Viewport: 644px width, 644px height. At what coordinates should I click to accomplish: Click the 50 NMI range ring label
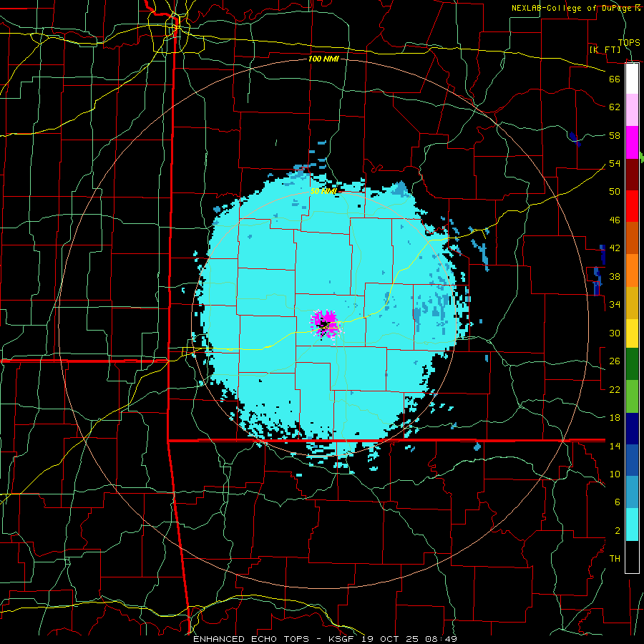(x=323, y=191)
